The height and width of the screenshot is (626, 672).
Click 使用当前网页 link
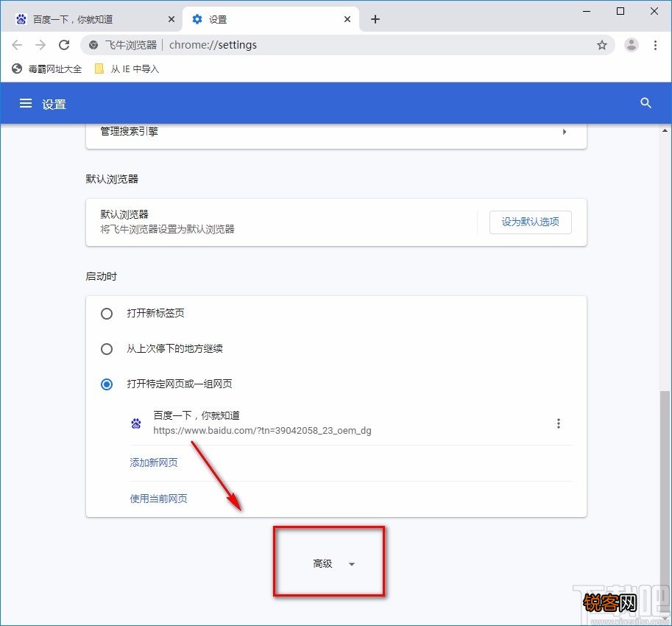coord(158,499)
